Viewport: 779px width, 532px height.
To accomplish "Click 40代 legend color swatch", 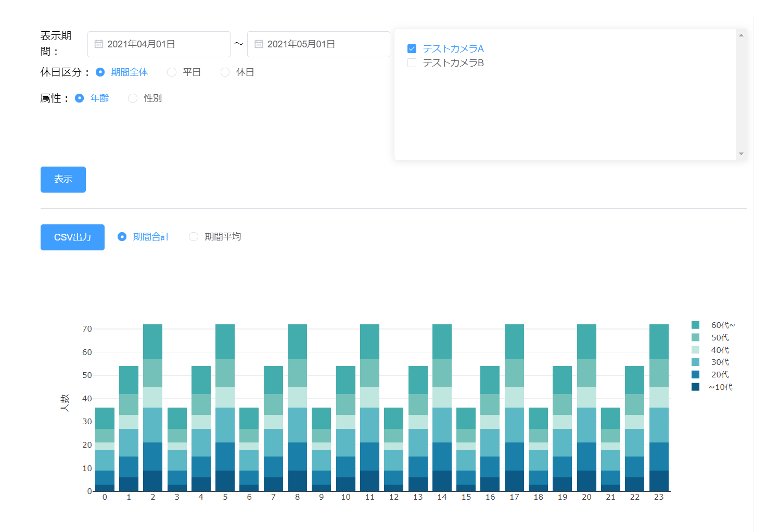I will click(x=695, y=350).
